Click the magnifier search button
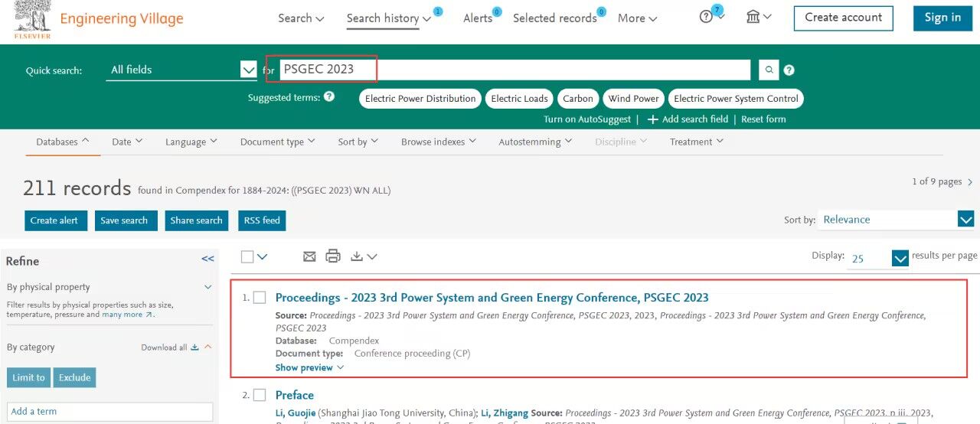 tap(769, 70)
